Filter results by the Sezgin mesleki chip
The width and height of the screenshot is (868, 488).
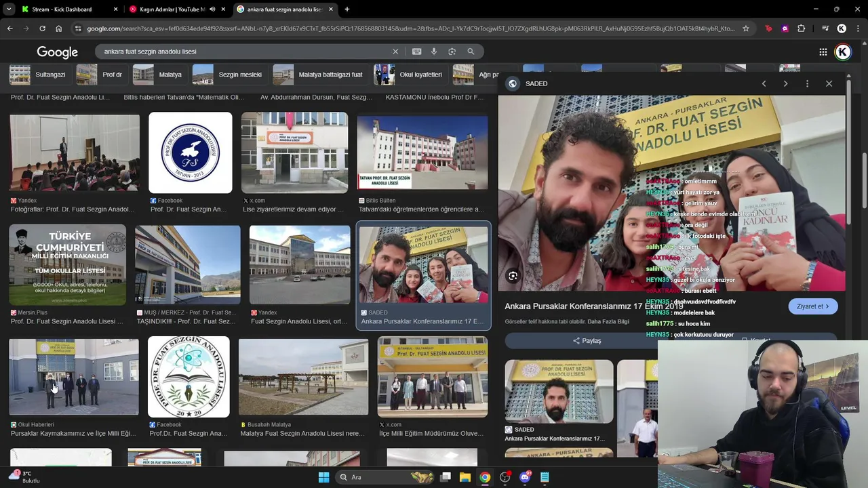click(x=229, y=75)
